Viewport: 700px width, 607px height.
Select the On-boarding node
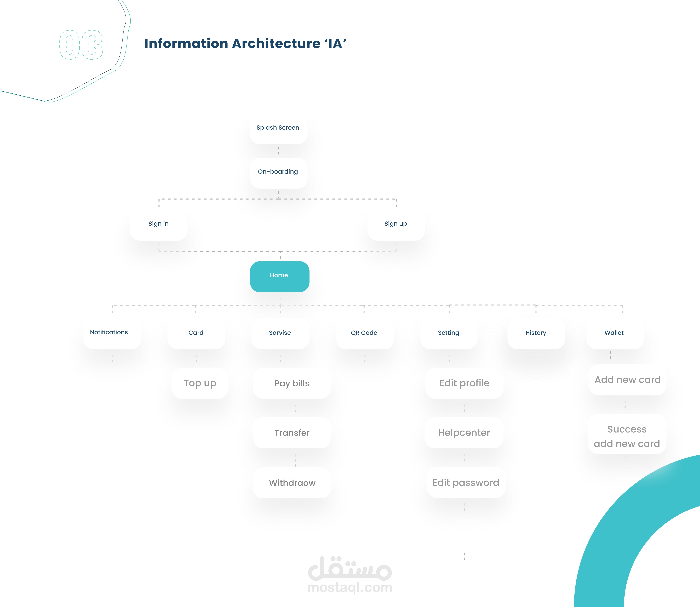tap(278, 172)
